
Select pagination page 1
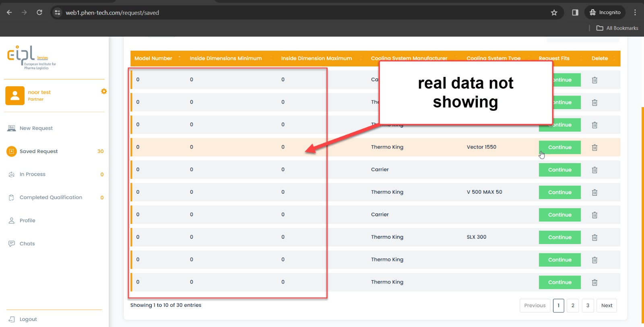pos(558,306)
